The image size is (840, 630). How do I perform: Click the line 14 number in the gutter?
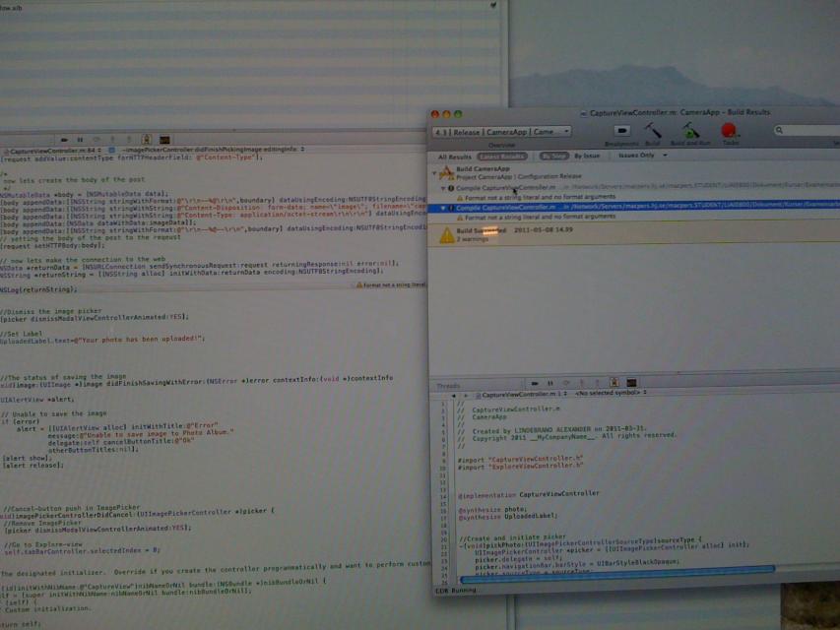coord(443,497)
